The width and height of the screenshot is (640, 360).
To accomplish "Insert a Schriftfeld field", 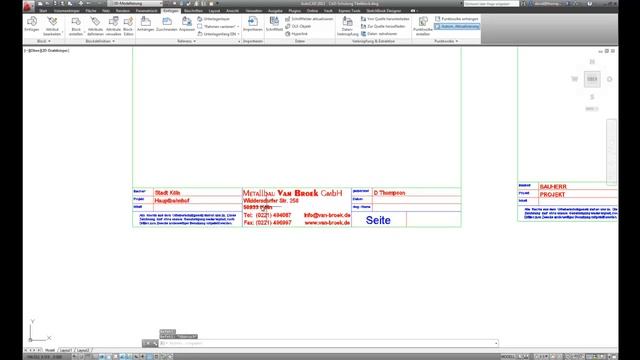I will pyautogui.click(x=274, y=24).
